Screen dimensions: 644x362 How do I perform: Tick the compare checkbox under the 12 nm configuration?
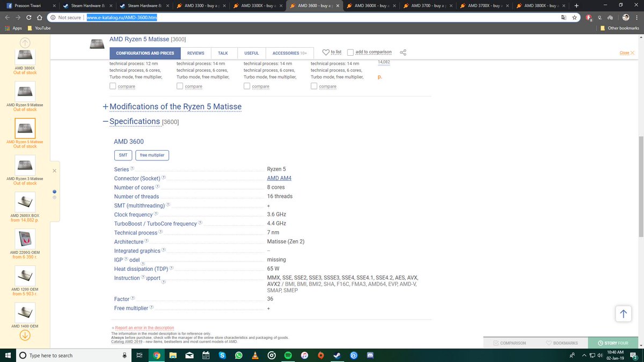(x=113, y=86)
